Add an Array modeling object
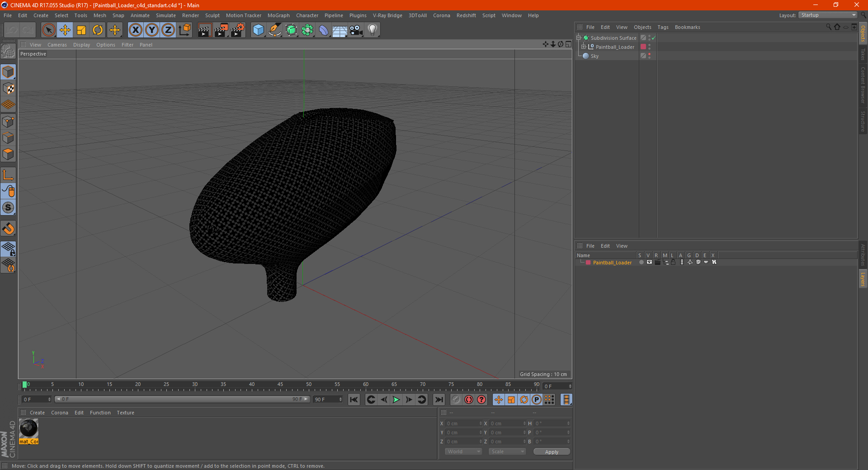The height and width of the screenshot is (470, 868). pyautogui.click(x=307, y=30)
